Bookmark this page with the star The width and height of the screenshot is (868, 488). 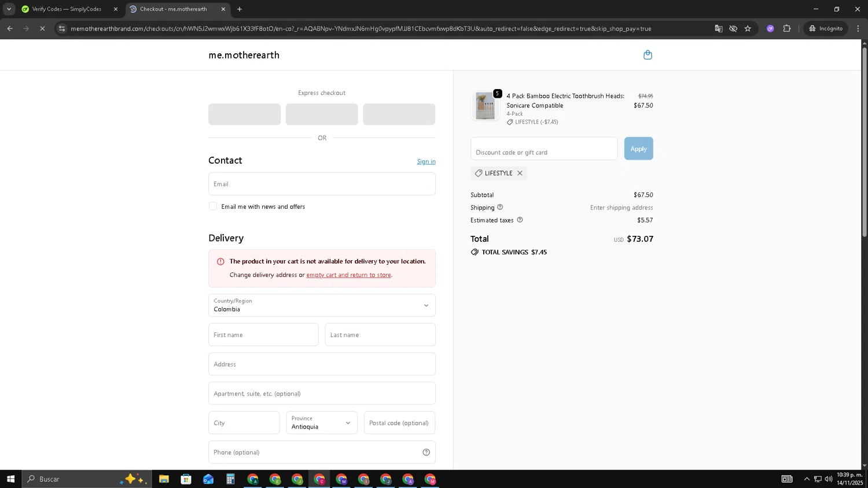click(748, 28)
